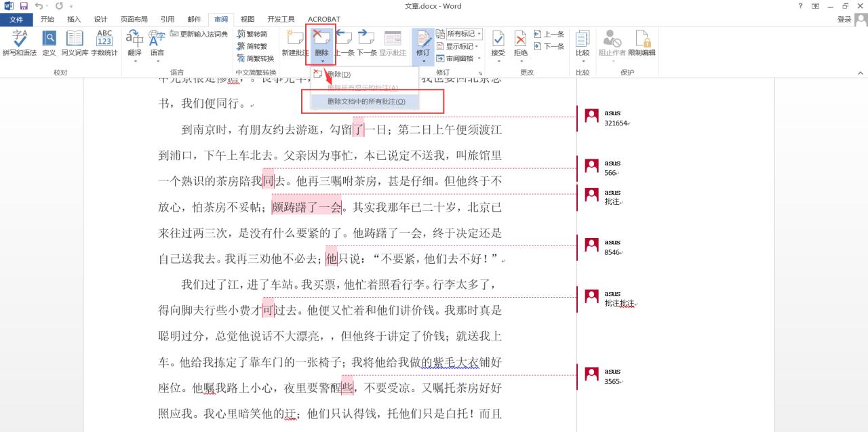The height and width of the screenshot is (432, 868).
Task: Show the 字数统计 word count
Action: pyautogui.click(x=104, y=43)
